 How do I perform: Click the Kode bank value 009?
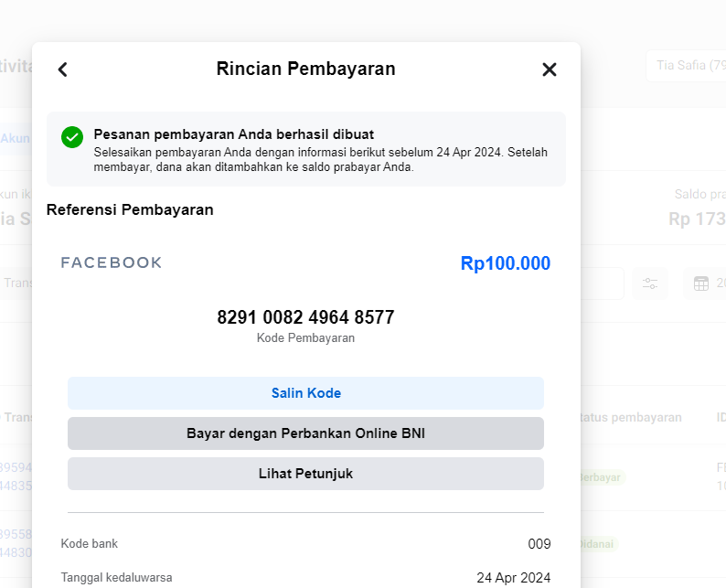click(539, 544)
